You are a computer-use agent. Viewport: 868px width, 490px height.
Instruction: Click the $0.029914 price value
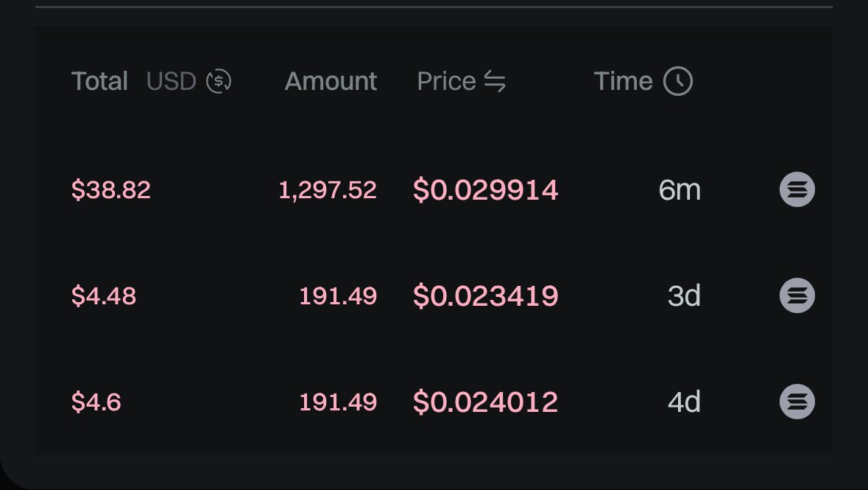point(485,189)
